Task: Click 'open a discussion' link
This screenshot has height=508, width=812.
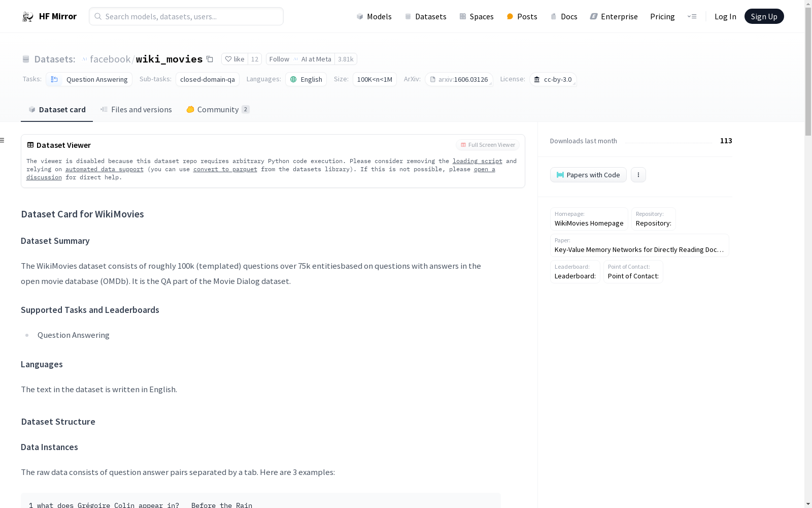Action: tap(485, 169)
